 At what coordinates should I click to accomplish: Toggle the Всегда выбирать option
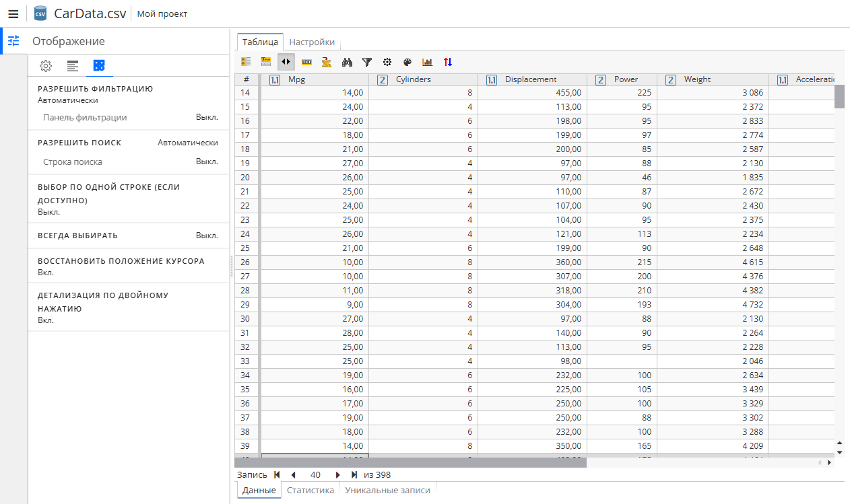pyautogui.click(x=207, y=236)
